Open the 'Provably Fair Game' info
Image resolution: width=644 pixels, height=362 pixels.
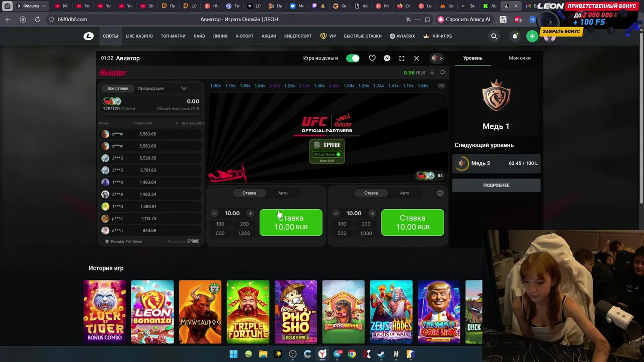[x=123, y=241]
